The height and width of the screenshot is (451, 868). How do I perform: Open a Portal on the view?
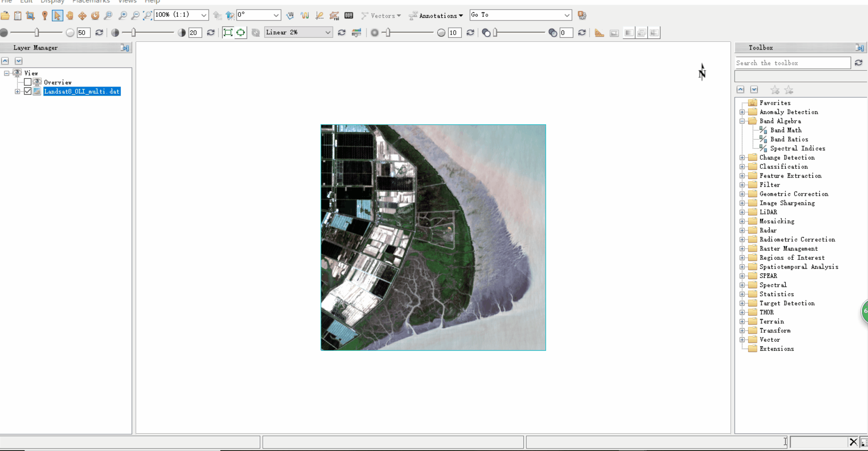click(x=614, y=33)
